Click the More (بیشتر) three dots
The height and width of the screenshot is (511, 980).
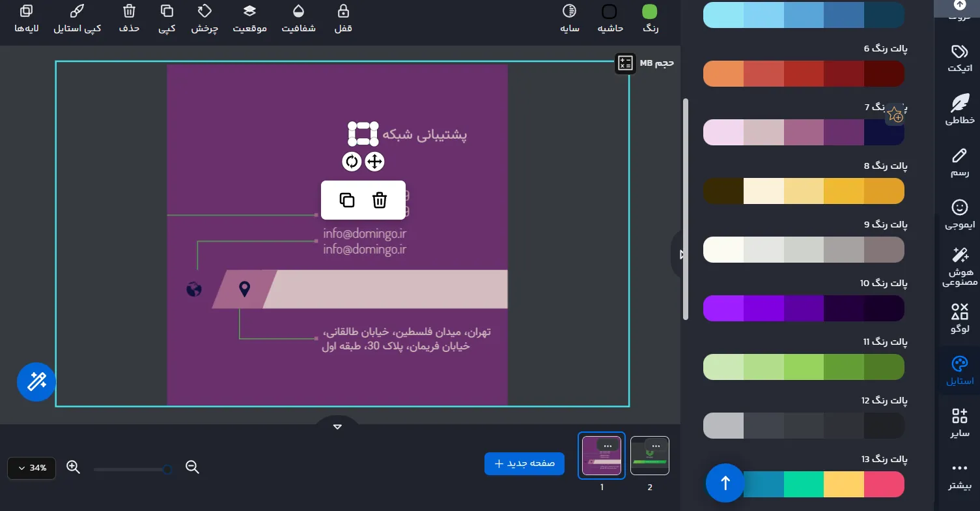[959, 476]
